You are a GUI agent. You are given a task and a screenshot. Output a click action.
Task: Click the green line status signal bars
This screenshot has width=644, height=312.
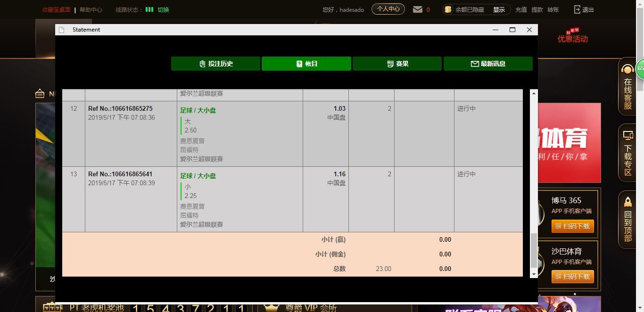pyautogui.click(x=149, y=9)
